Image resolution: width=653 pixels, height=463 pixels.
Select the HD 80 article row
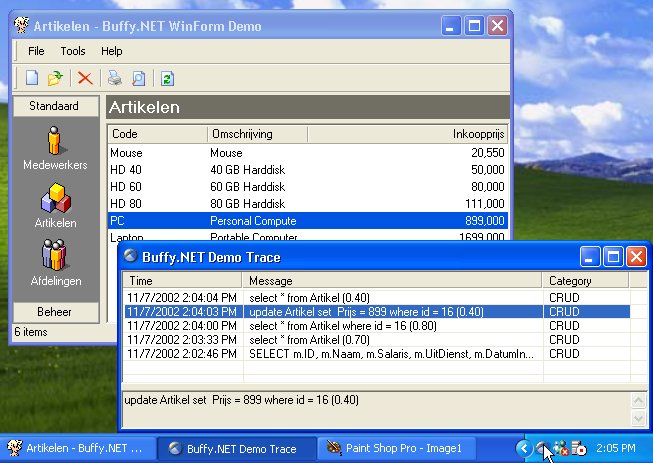pos(307,204)
